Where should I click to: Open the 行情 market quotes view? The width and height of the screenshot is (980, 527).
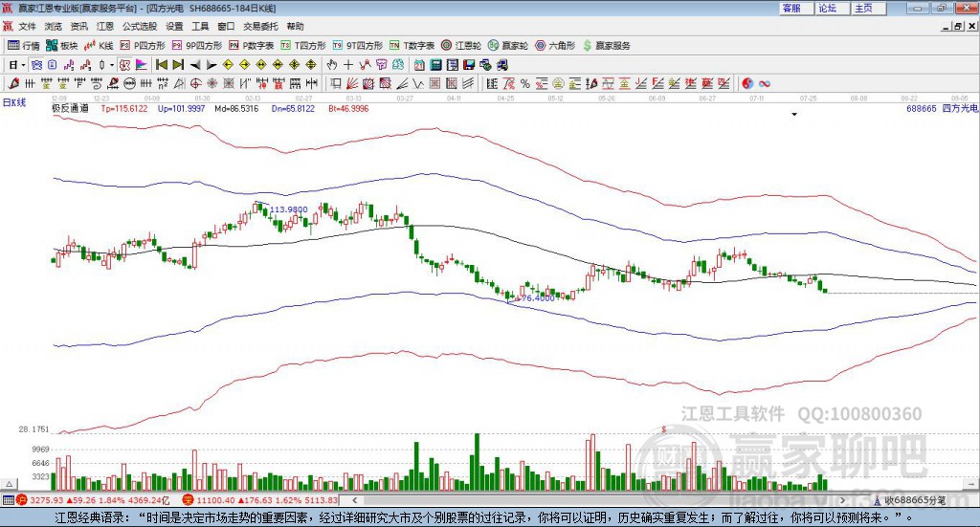[x=23, y=46]
